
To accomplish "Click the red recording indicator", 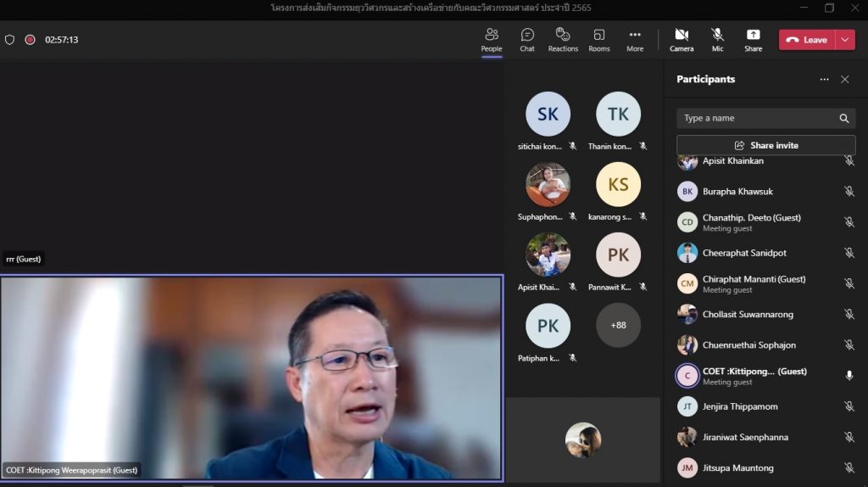I will pos(30,40).
